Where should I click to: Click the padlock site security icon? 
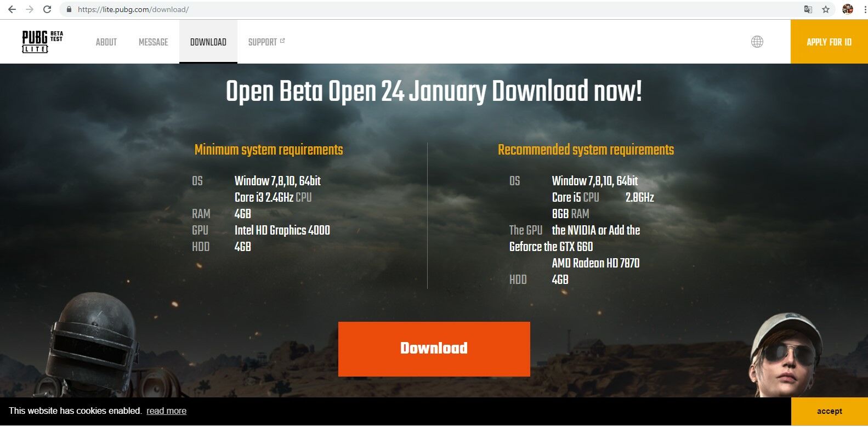(69, 9)
